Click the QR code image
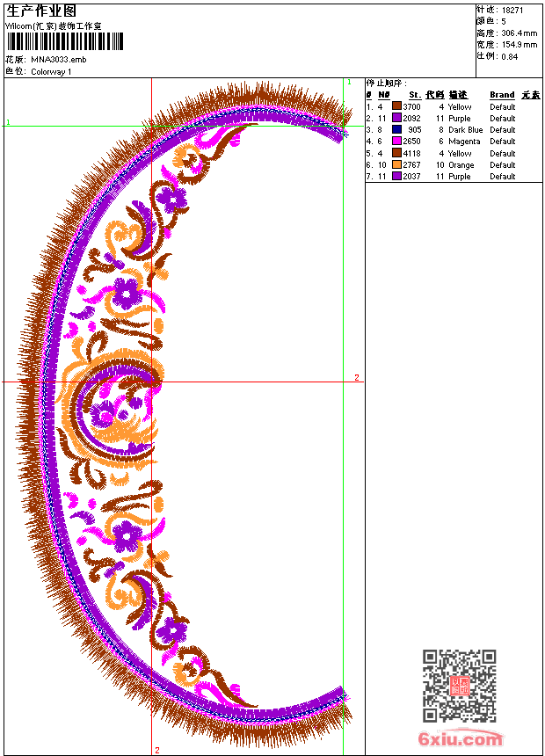This screenshot has width=545, height=756. click(459, 686)
